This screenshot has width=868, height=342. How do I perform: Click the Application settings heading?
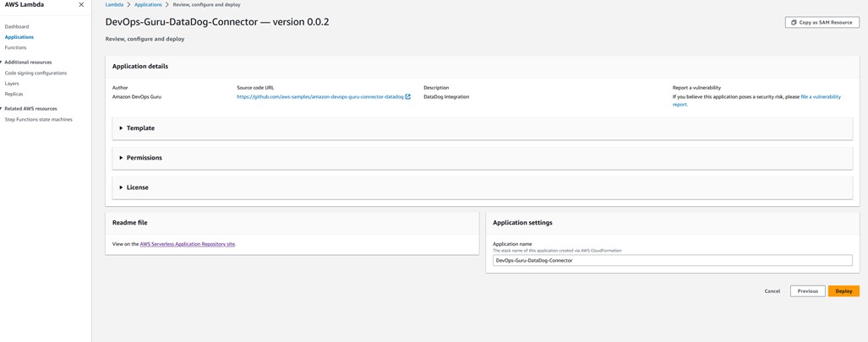point(522,223)
